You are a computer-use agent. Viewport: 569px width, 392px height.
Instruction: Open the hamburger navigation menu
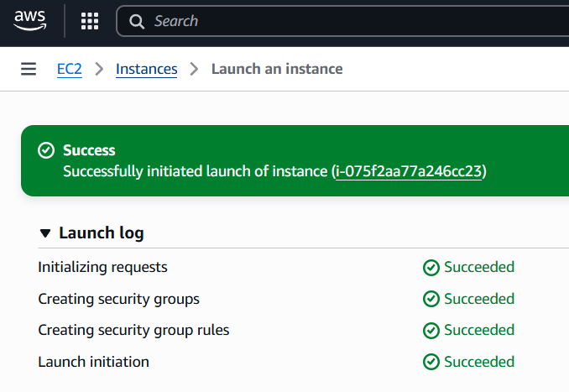(x=29, y=69)
